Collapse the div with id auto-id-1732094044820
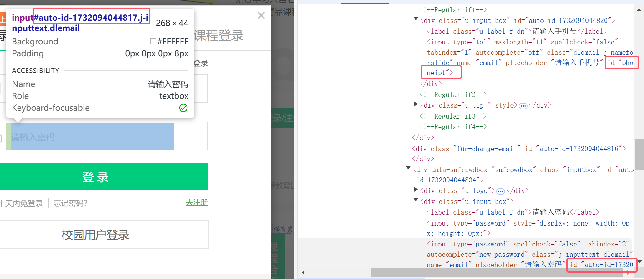This screenshot has width=644, height=279. coord(416,19)
